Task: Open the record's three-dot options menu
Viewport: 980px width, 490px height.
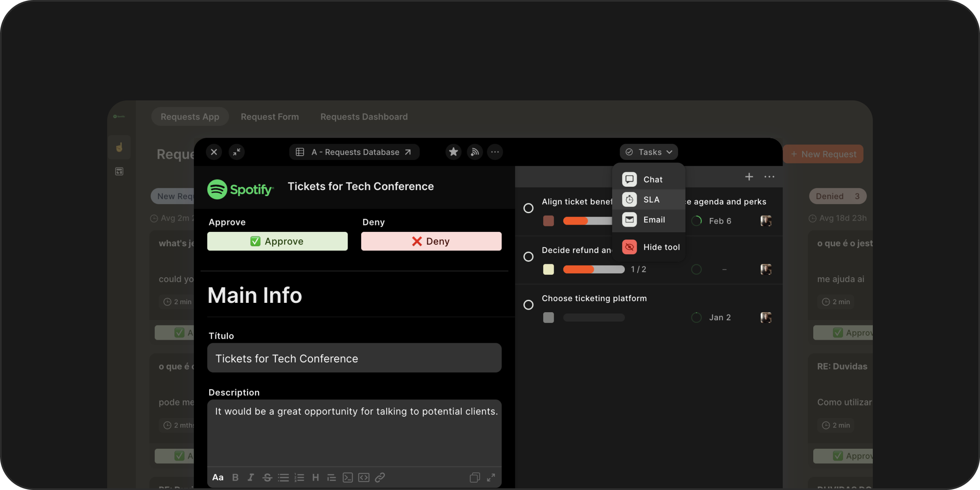Action: click(495, 152)
